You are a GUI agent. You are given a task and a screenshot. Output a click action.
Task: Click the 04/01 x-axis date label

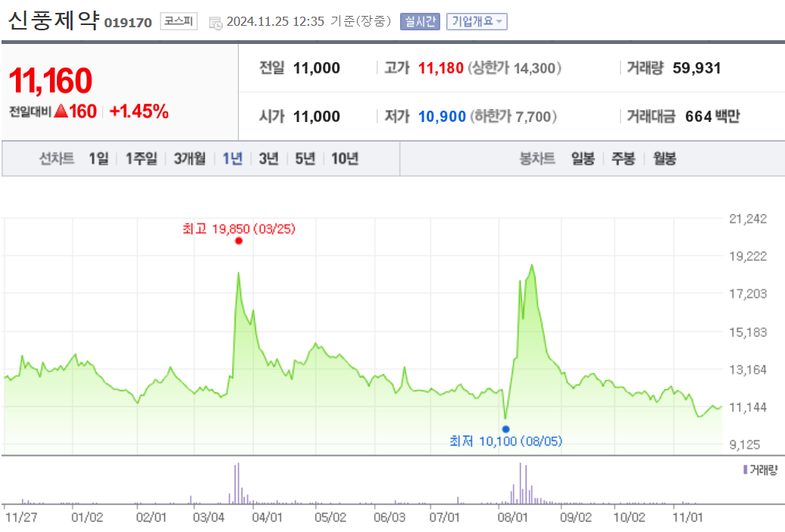pos(267,518)
